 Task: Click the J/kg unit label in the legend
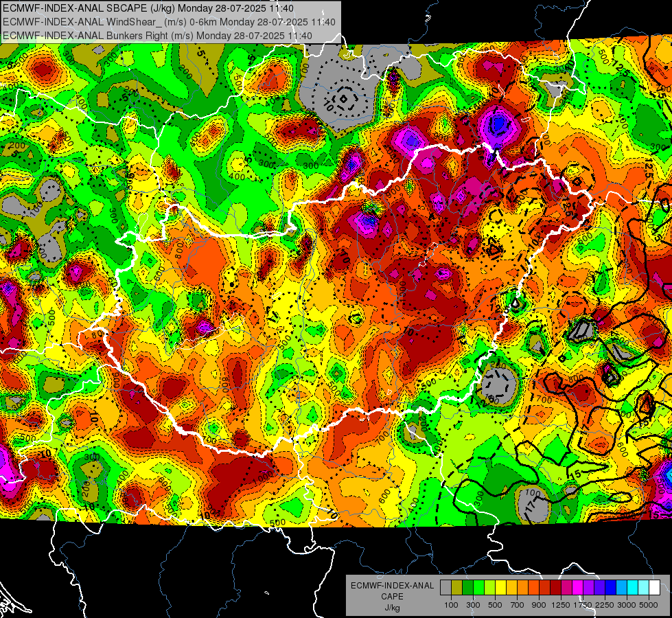click(392, 608)
